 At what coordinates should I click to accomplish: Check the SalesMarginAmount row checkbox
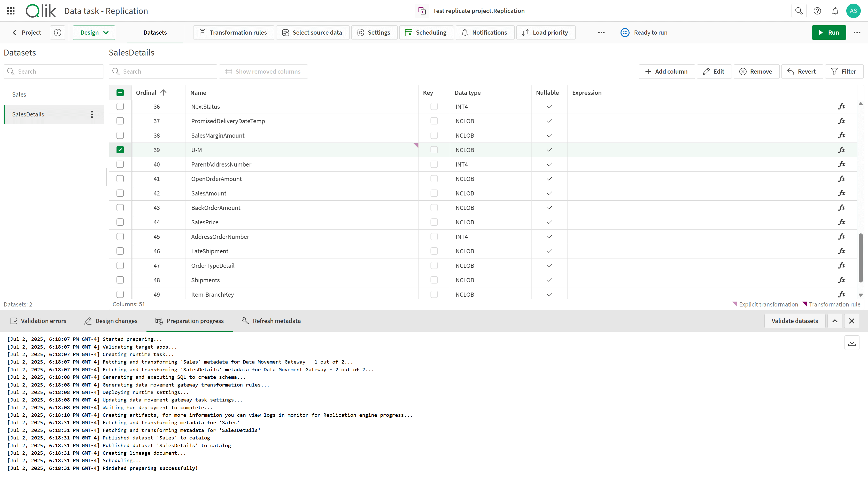(x=120, y=135)
